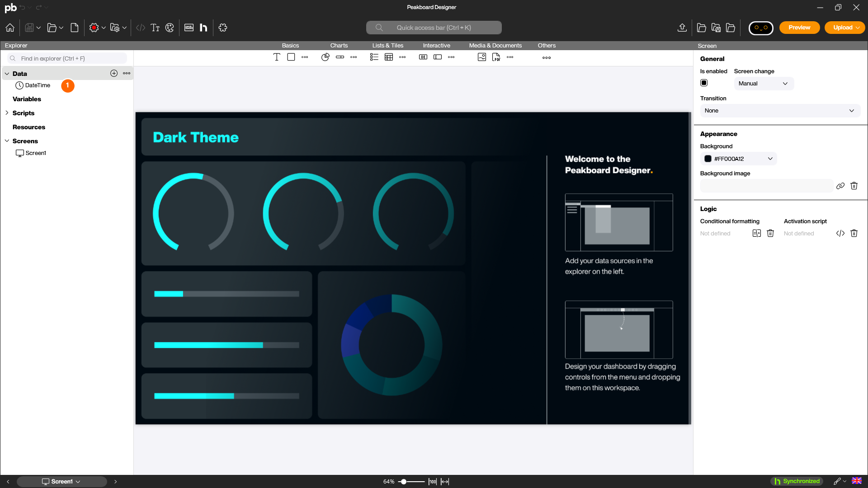Show more Lists & Tiles controls
This screenshot has height=488, width=868.
(402, 57)
